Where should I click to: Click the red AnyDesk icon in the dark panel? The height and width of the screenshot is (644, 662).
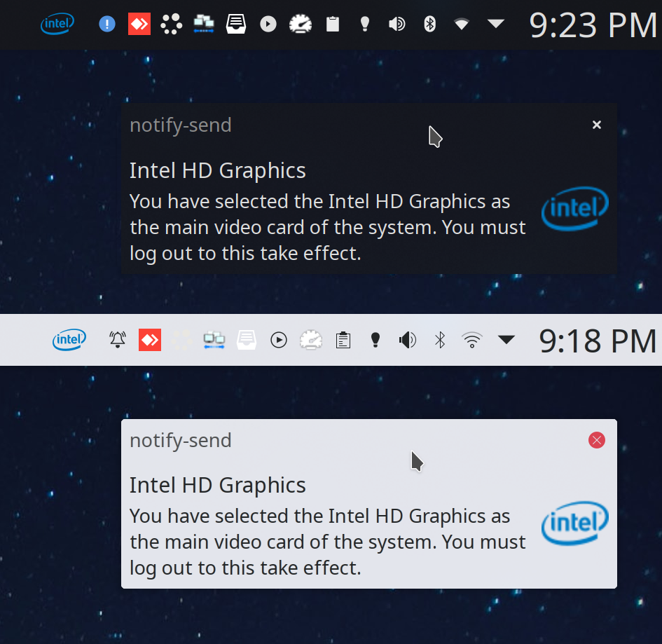tap(139, 24)
